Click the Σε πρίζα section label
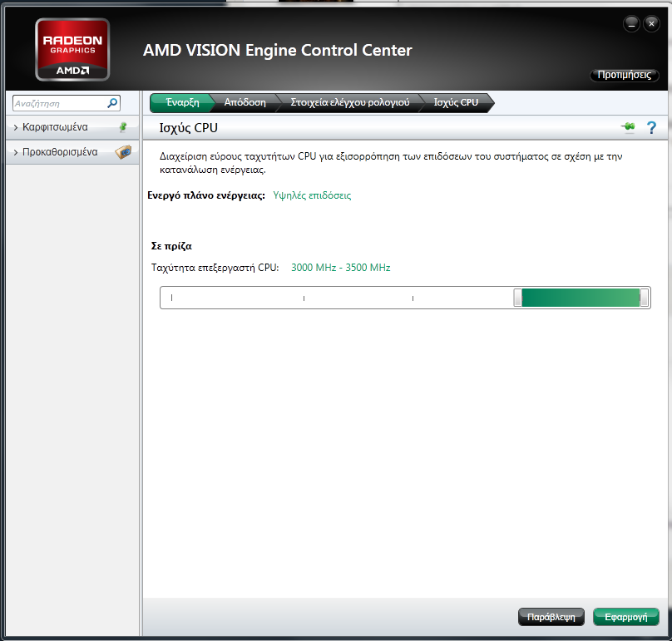672x641 pixels. click(x=171, y=246)
